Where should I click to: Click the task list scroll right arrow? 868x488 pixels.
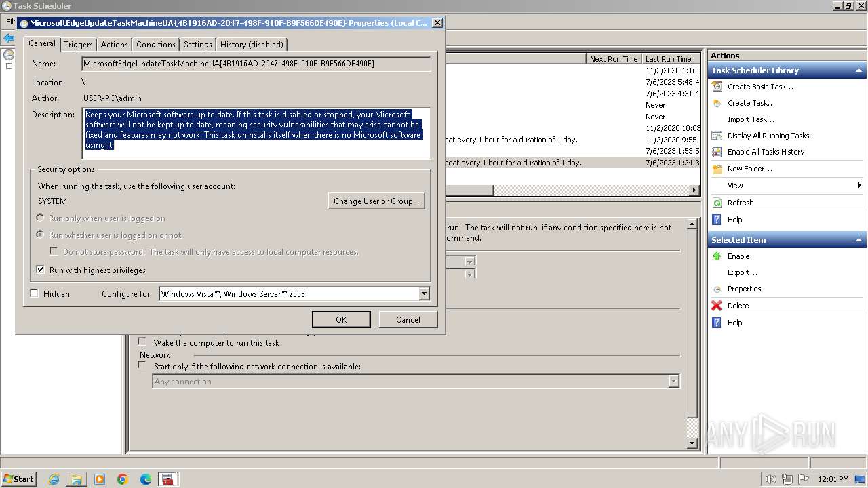(x=694, y=190)
